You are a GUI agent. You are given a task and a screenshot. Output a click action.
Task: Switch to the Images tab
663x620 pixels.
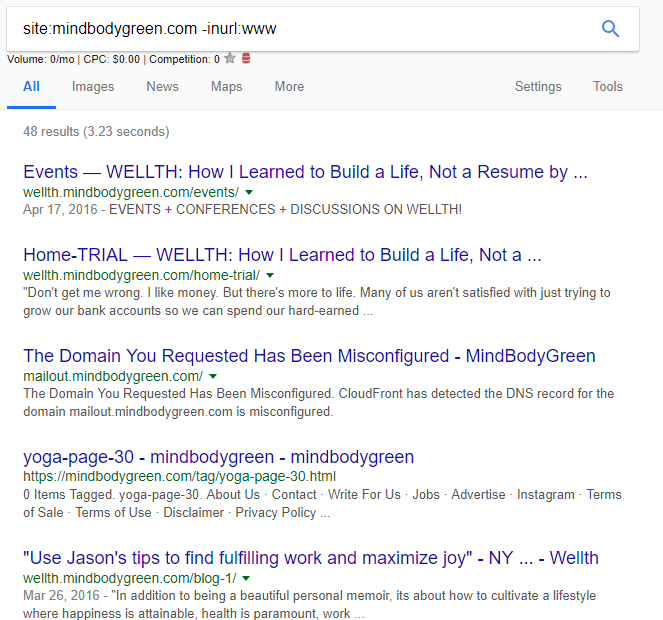(x=93, y=87)
